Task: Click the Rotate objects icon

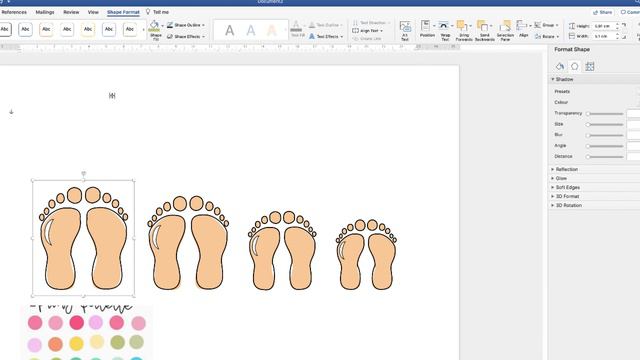Action: (538, 37)
